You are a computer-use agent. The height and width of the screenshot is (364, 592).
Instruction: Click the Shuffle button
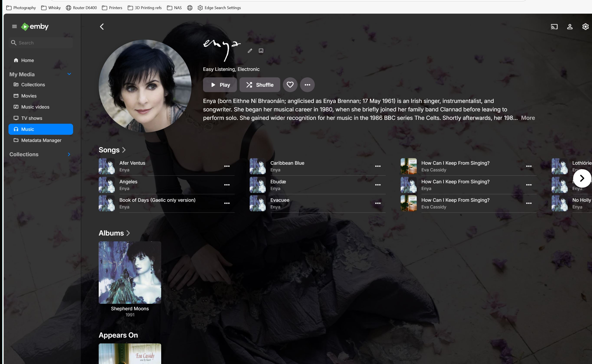[x=260, y=85]
